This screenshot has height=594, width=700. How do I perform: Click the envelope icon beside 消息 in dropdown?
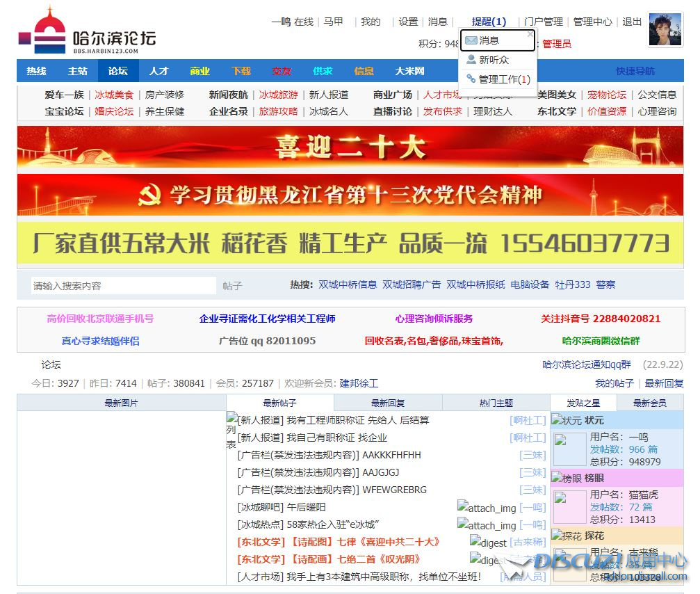471,40
